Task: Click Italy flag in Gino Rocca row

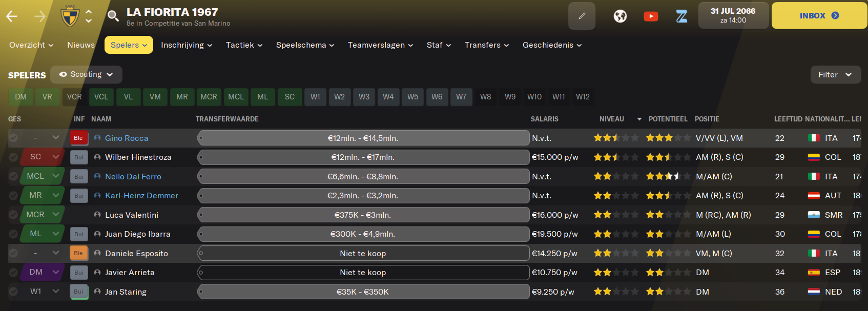Action: click(814, 138)
